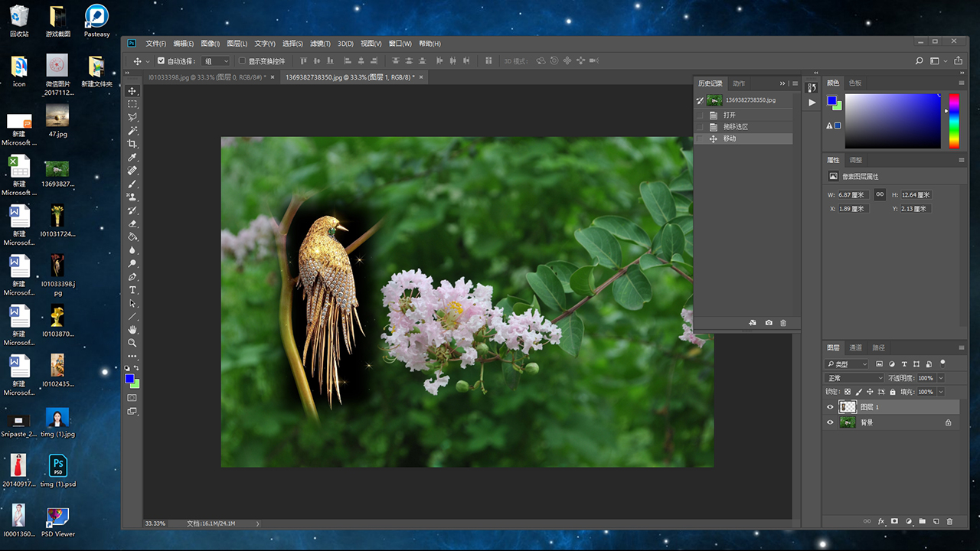Image resolution: width=980 pixels, height=551 pixels.
Task: Enable the 显示变换控件 checkbox
Action: pos(243,61)
